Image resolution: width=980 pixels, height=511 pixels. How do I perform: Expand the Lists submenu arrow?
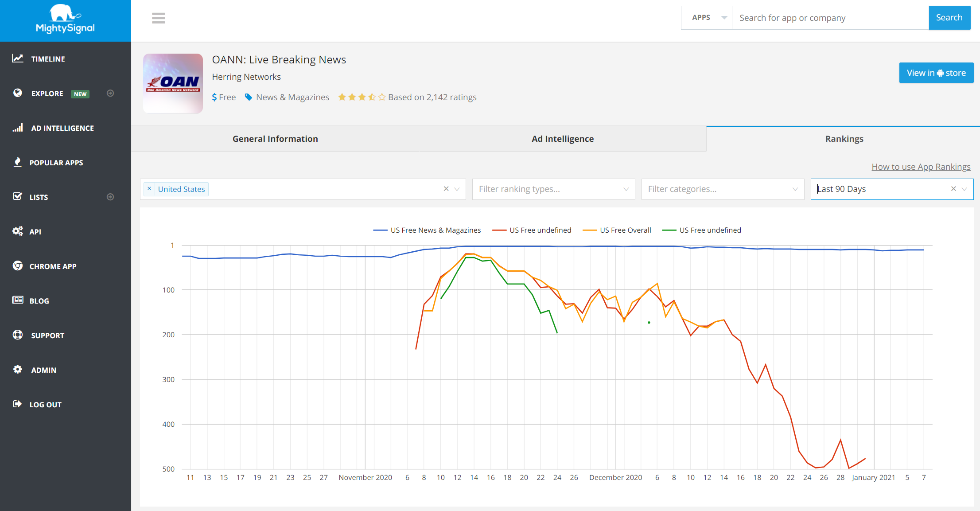[x=110, y=197]
